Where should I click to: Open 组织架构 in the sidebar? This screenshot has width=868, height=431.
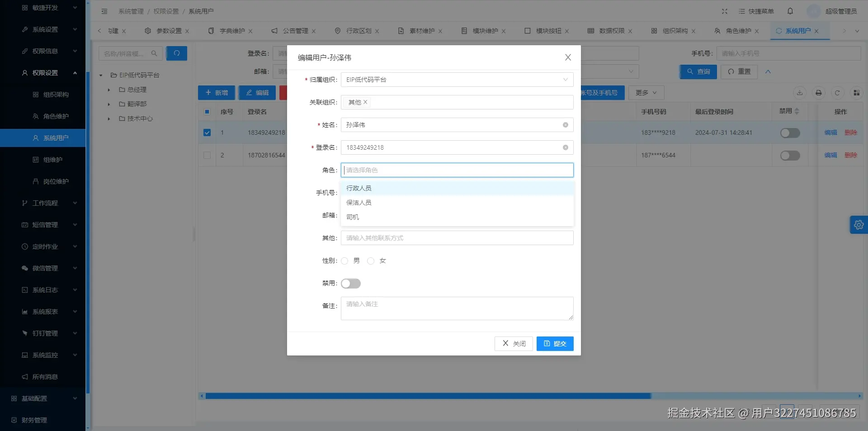[x=42, y=95]
